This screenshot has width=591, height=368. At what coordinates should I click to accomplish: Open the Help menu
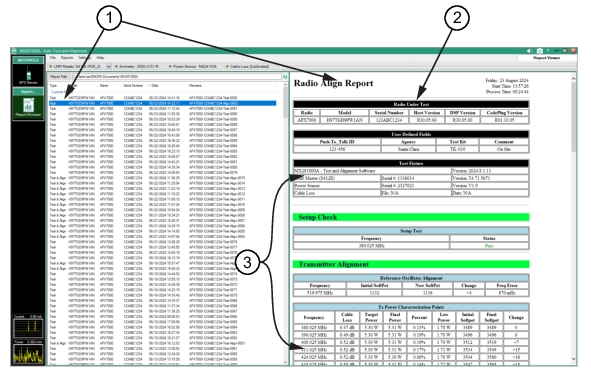(100, 58)
